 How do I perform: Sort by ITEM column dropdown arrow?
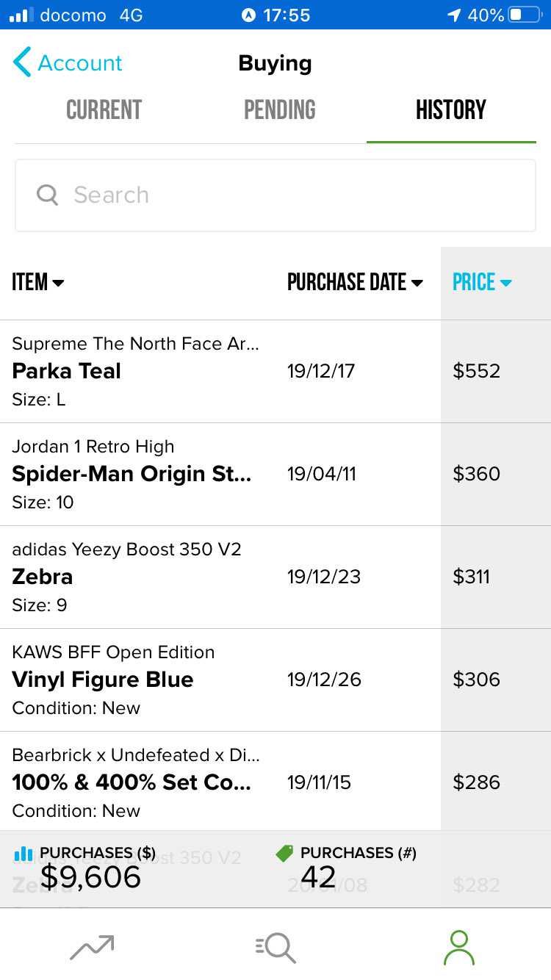[58, 283]
